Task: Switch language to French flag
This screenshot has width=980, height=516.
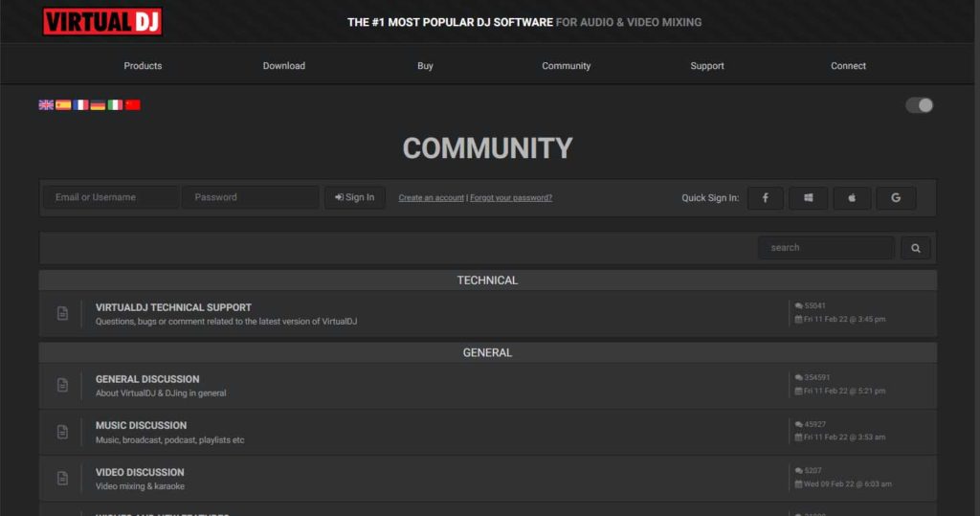Action: click(x=80, y=105)
